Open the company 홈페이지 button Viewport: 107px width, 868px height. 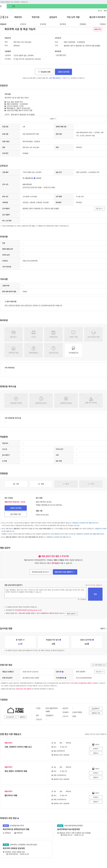(96, 709)
